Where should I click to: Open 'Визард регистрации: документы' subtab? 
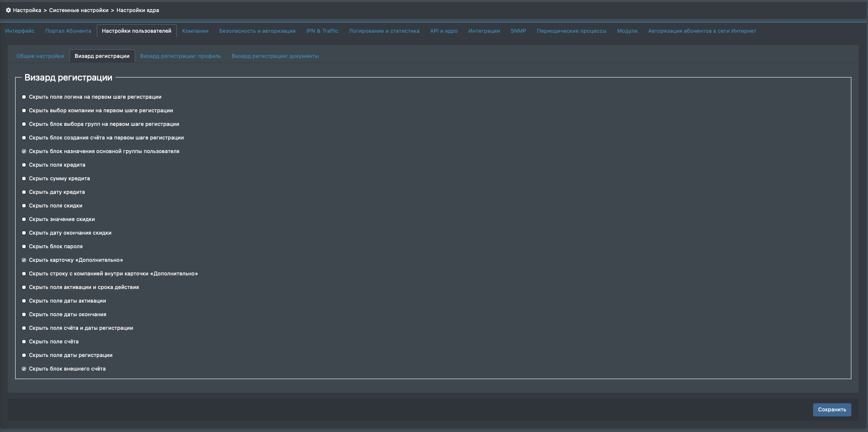tap(275, 56)
